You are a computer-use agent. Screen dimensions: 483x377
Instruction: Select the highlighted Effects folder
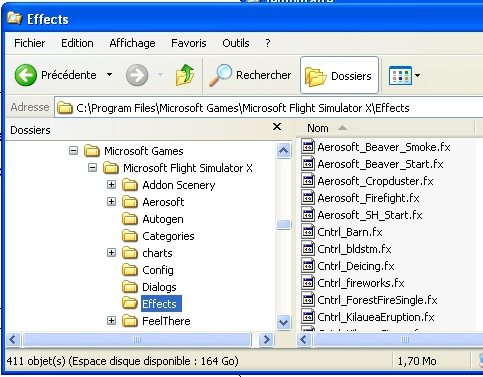tap(161, 304)
